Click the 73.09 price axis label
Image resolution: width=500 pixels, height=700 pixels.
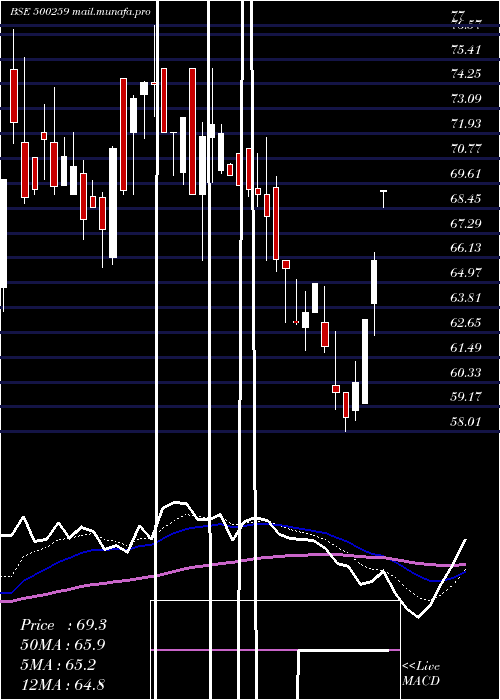click(466, 99)
